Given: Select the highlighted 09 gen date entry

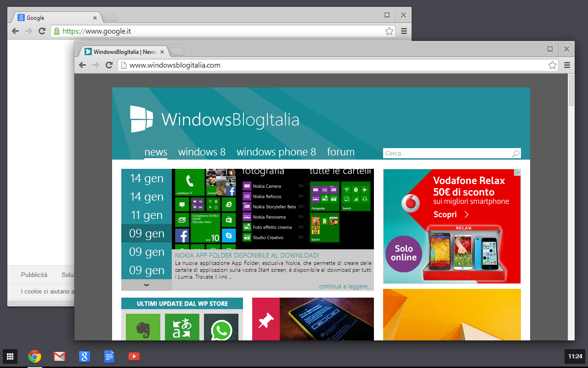Looking at the screenshot, I should [147, 233].
